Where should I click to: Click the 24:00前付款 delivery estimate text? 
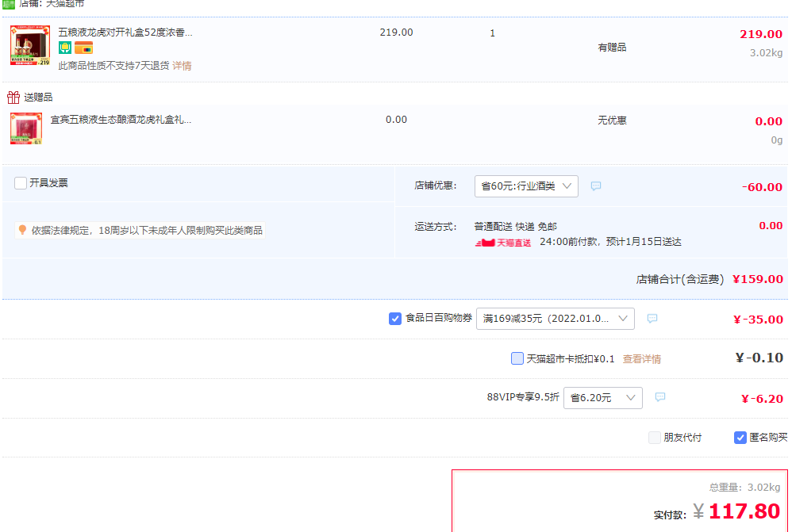coord(611,242)
